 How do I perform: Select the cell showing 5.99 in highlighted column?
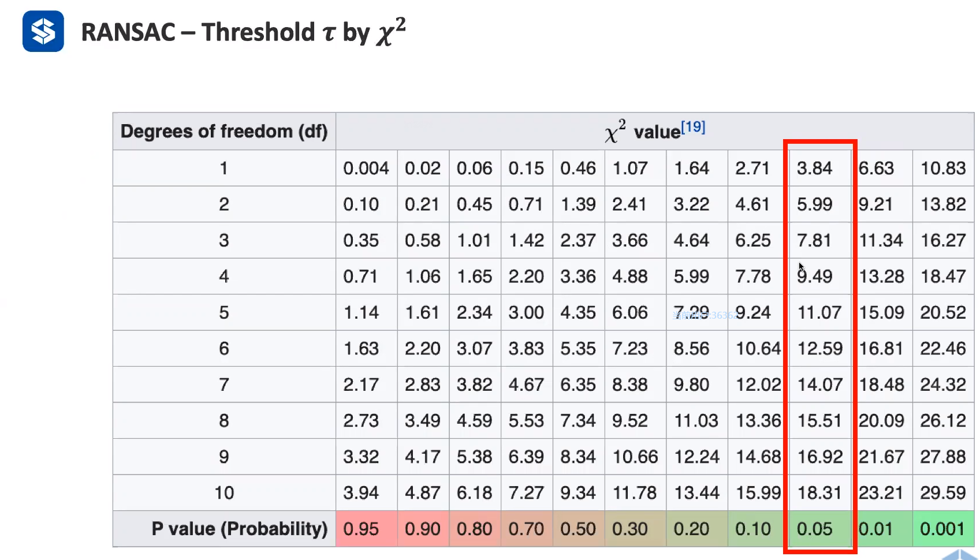pos(820,204)
